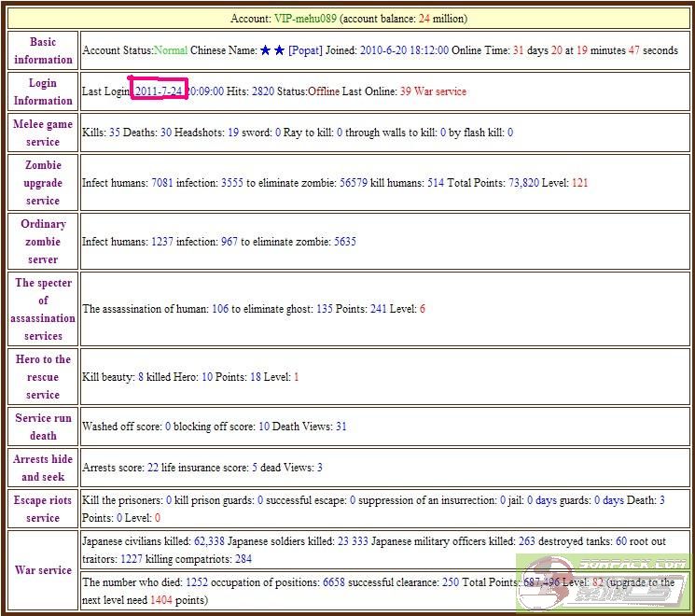The width and height of the screenshot is (695, 616).
Task: Open the '39 War service' last online link
Action: pyautogui.click(x=433, y=91)
